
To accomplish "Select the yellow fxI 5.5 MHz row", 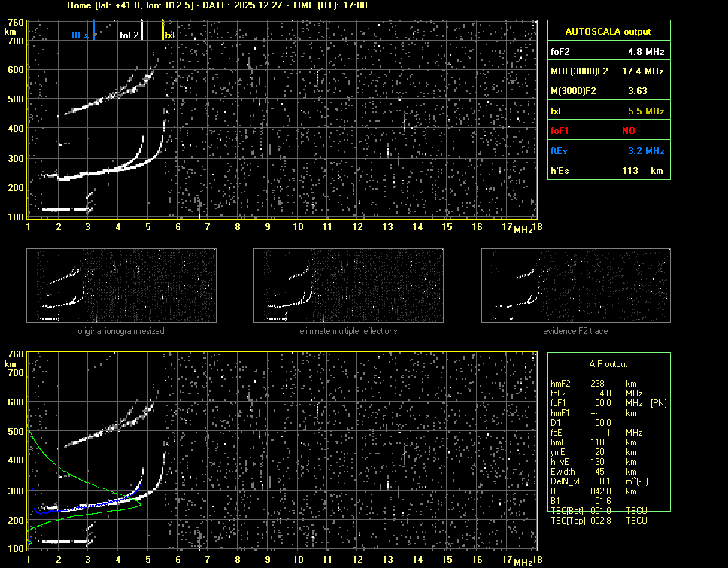I will click(608, 111).
